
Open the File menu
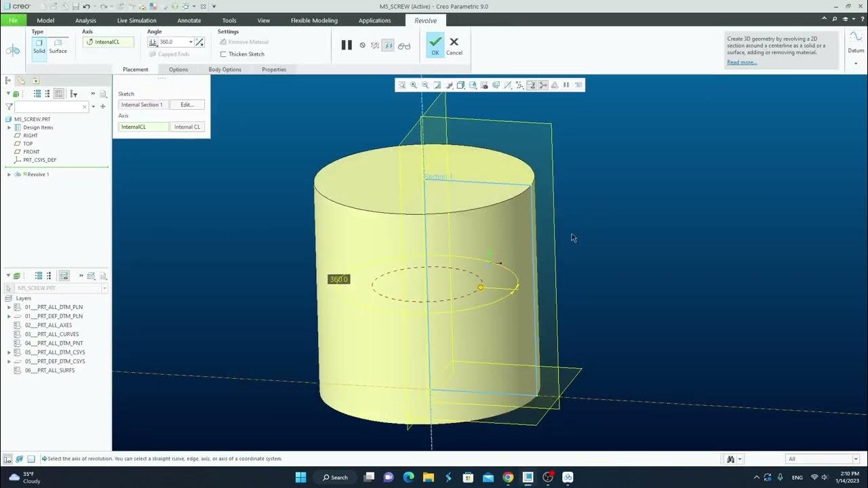[13, 20]
